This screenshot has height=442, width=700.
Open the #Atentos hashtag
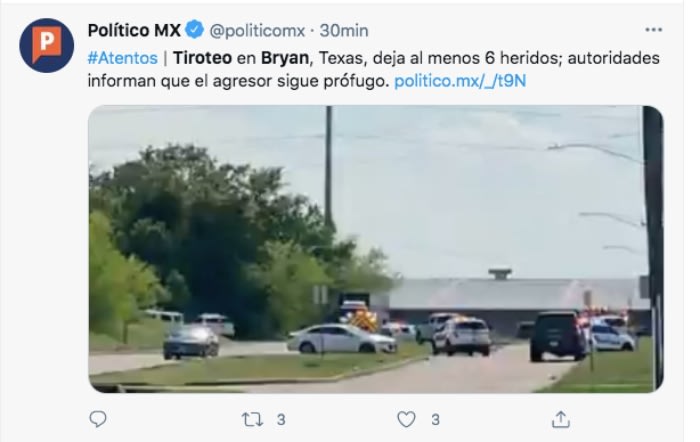pos(123,58)
